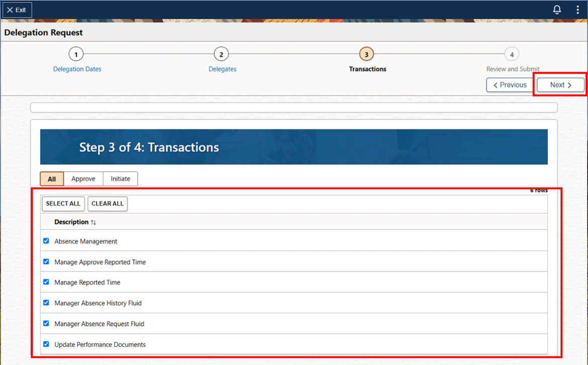Open the notifications bell icon
The image size is (588, 365).
click(557, 9)
